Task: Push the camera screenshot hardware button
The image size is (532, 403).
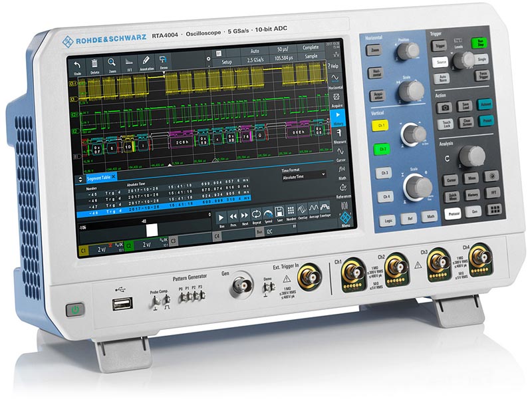Action: click(444, 108)
